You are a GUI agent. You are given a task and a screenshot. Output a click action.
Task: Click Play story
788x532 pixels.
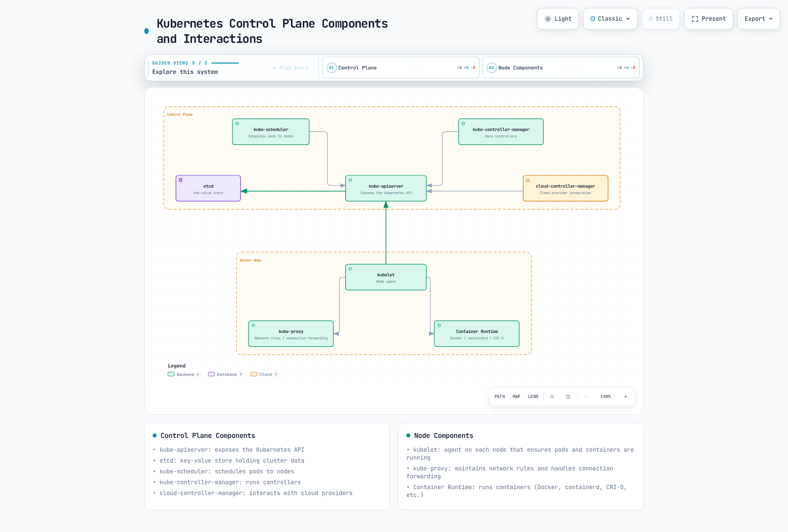291,68
